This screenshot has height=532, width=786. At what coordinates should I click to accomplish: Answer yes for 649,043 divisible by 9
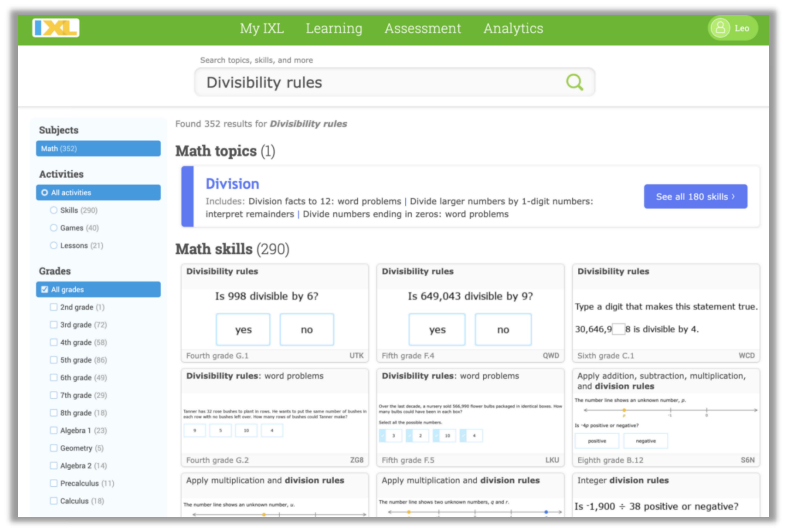click(437, 329)
